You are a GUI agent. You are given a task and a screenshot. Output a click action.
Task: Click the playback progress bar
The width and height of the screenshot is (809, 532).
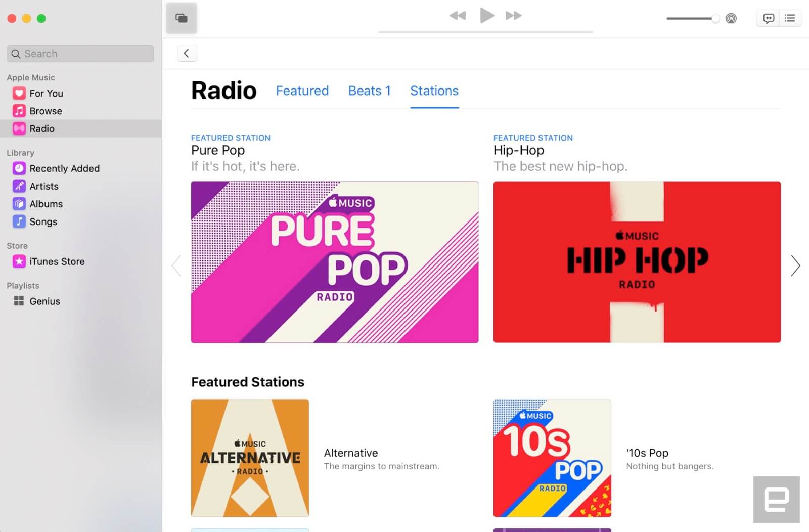[485, 32]
